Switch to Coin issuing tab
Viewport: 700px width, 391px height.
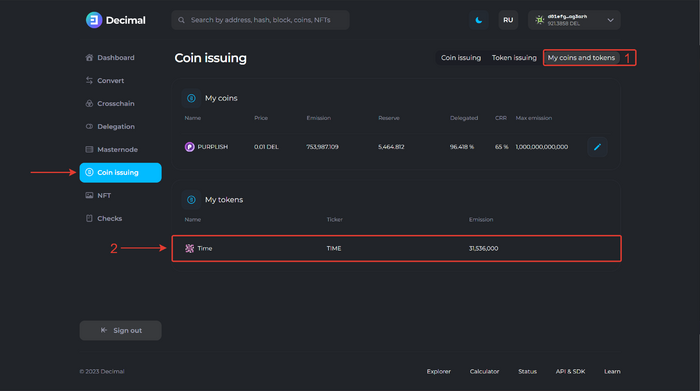(461, 58)
